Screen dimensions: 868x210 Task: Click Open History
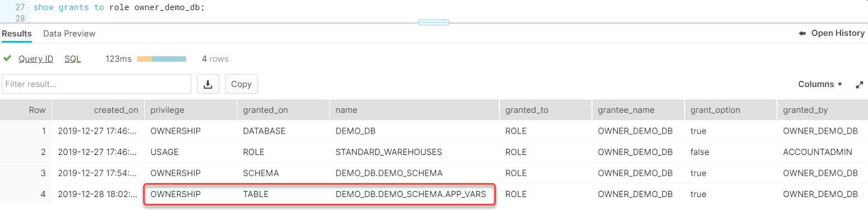832,34
